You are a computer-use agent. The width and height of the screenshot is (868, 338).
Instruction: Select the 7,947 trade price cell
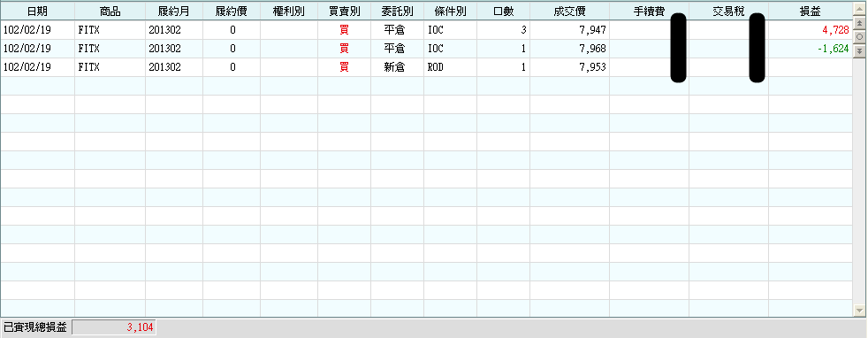[x=569, y=30]
